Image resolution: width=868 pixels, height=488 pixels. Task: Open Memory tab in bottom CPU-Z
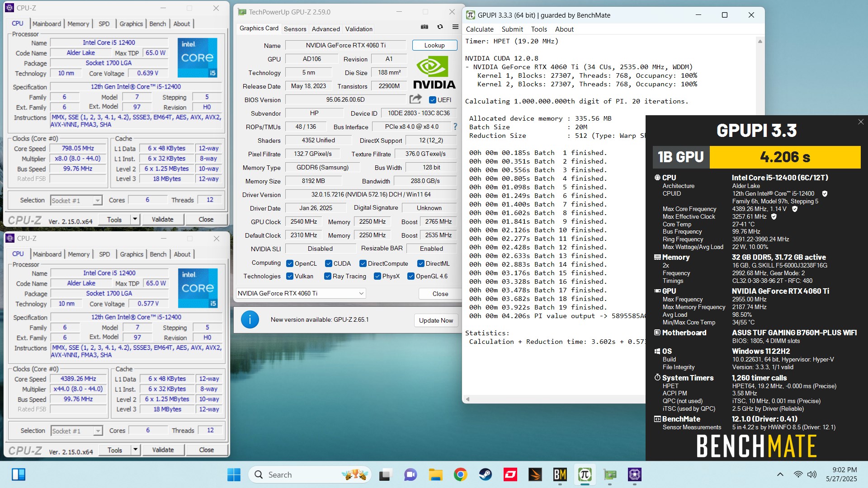coord(79,254)
